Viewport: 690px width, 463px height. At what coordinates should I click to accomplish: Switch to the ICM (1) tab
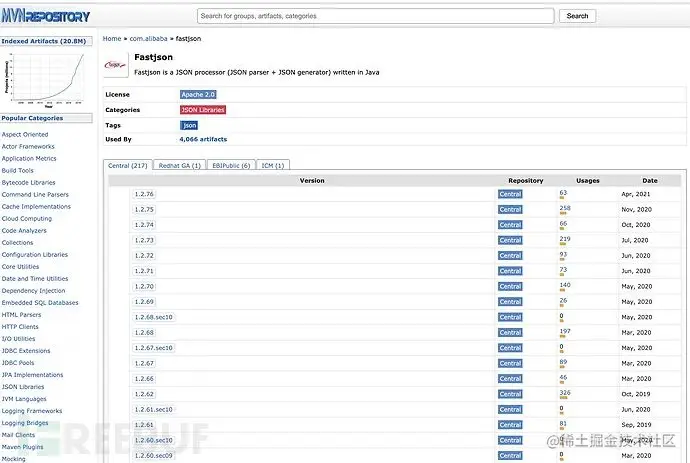[273, 165]
